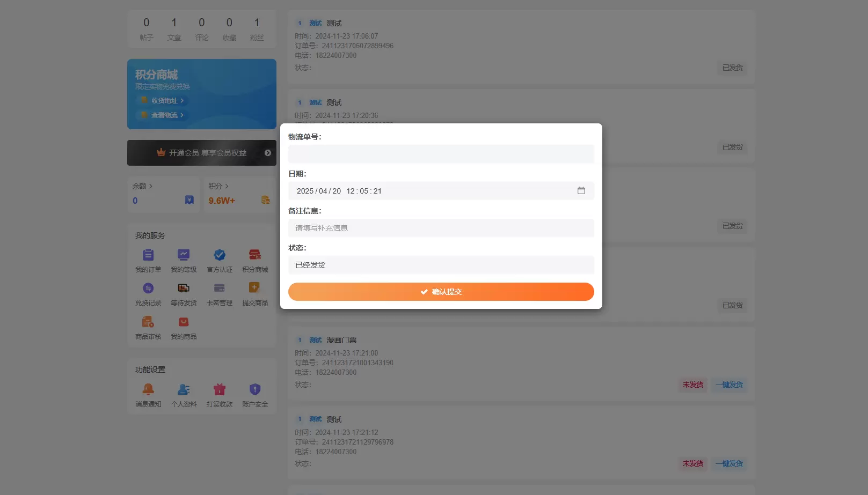
Task: Open 卡密管理 icon
Action: click(x=220, y=289)
